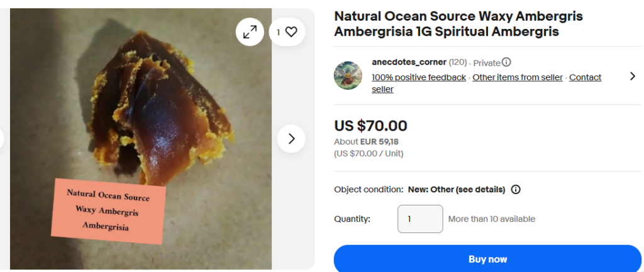Click the Natural Ocean Source listing title

click(458, 24)
